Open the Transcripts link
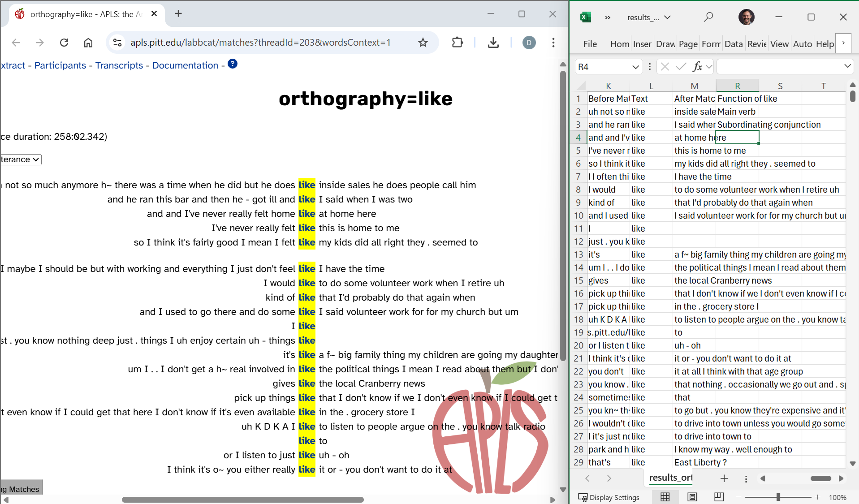The height and width of the screenshot is (504, 859). click(119, 65)
